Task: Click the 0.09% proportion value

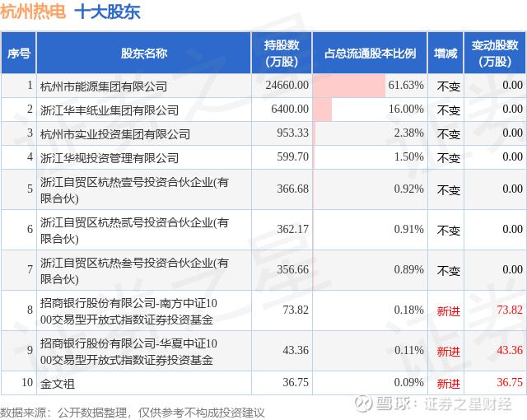Action: click(408, 382)
